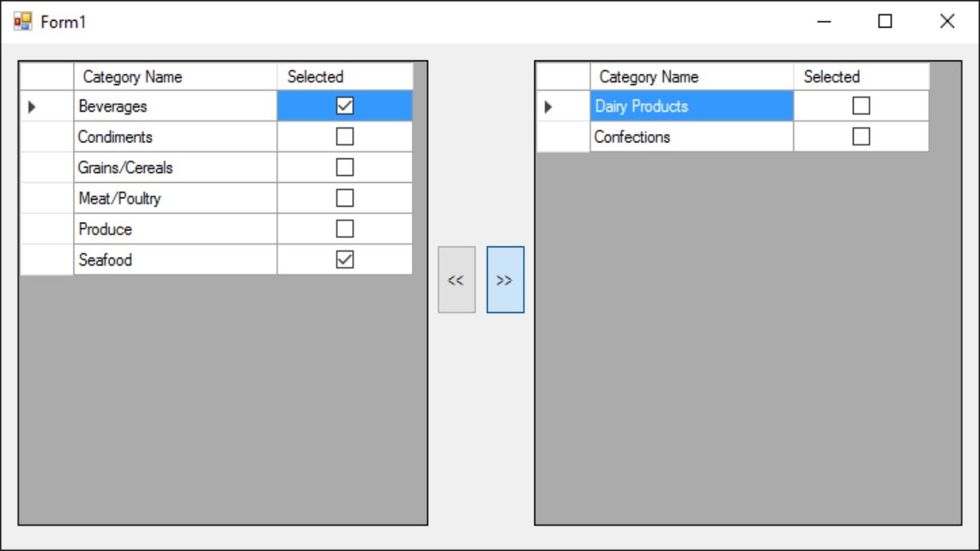Maximize the Form1 window

885,21
